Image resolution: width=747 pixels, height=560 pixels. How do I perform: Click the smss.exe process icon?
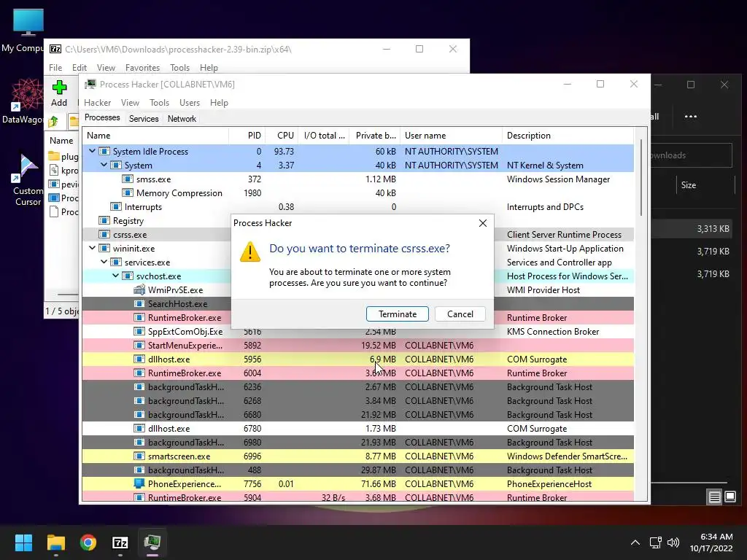[127, 179]
